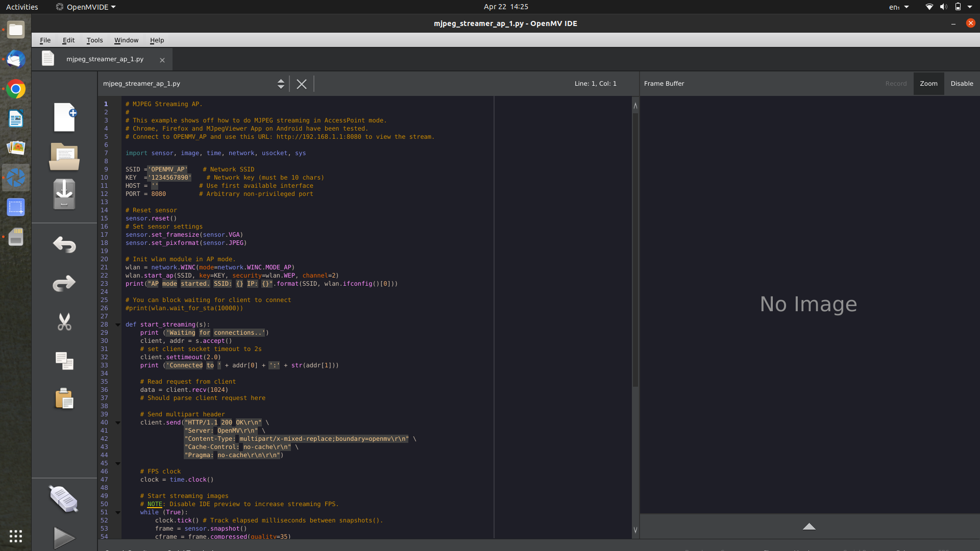
Task: Expand the bottom histogram panel
Action: click(810, 526)
